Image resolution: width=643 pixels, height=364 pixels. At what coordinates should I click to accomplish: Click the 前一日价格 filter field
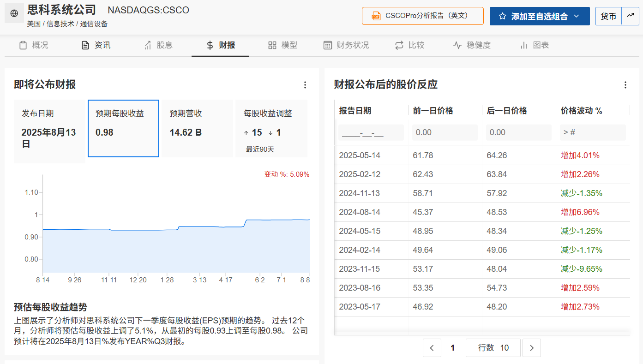445,132
